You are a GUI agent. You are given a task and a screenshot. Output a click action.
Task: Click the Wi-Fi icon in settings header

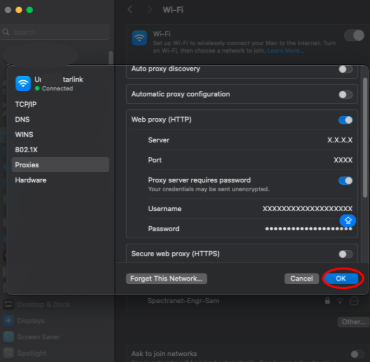(139, 38)
